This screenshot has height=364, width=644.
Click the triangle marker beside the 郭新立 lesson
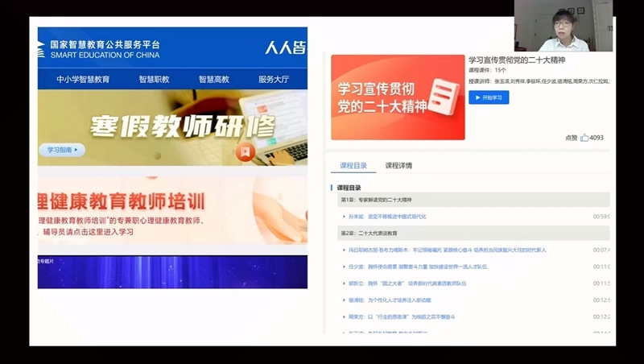click(344, 283)
